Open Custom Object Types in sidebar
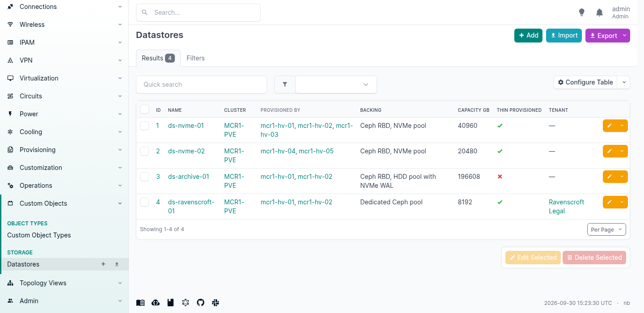 pyautogui.click(x=39, y=235)
